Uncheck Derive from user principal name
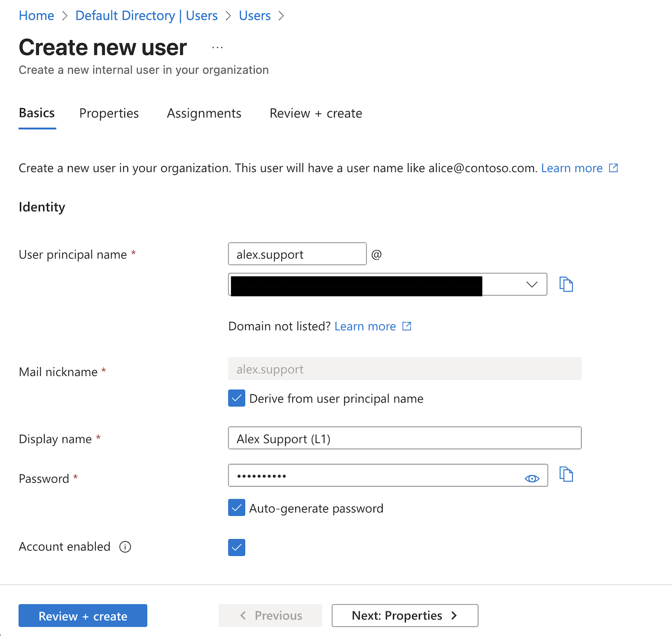The height and width of the screenshot is (636, 672). click(236, 398)
